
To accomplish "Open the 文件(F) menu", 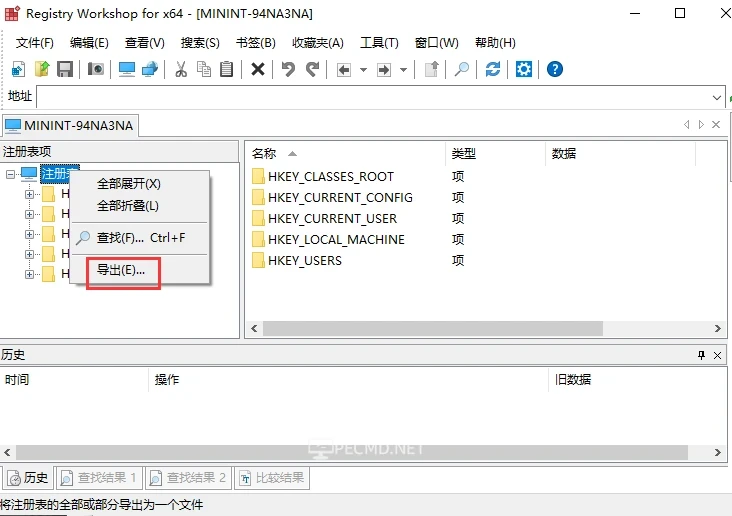I will coord(35,43).
